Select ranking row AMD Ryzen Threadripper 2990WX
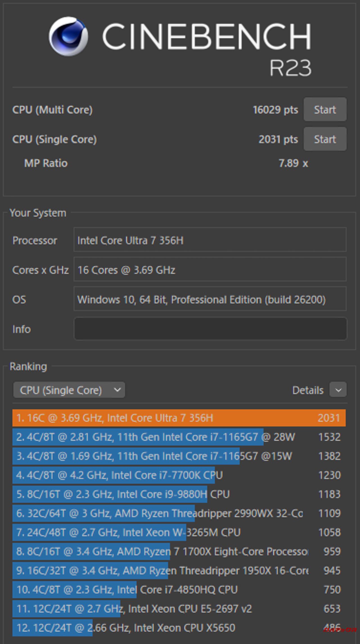Screen dimensions: 360x644 tap(179, 513)
